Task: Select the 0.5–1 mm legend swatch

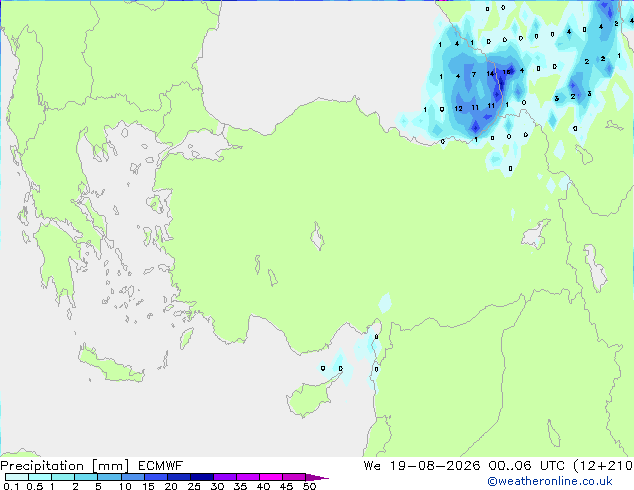Action: pyautogui.click(x=40, y=477)
